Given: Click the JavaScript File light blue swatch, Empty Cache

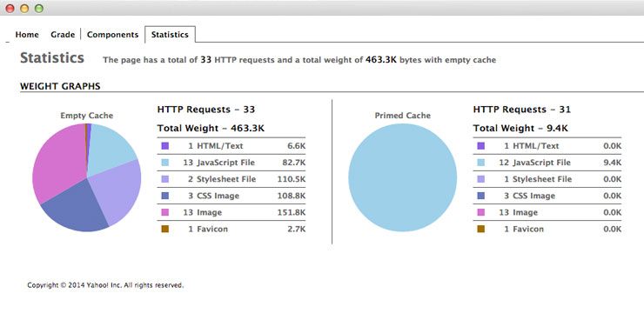Looking at the screenshot, I should tap(165, 163).
